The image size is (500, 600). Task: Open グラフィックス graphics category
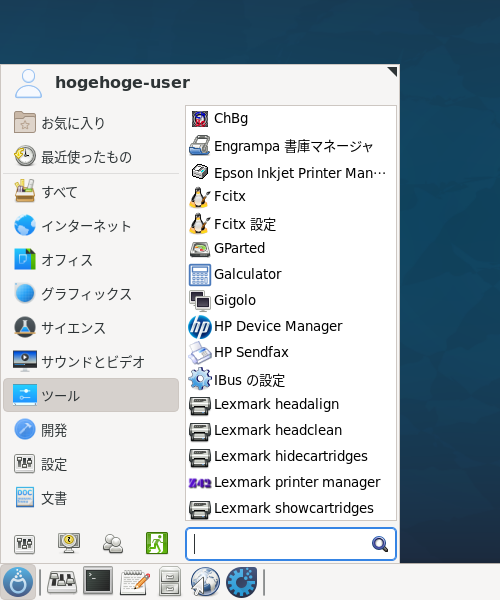click(91, 293)
